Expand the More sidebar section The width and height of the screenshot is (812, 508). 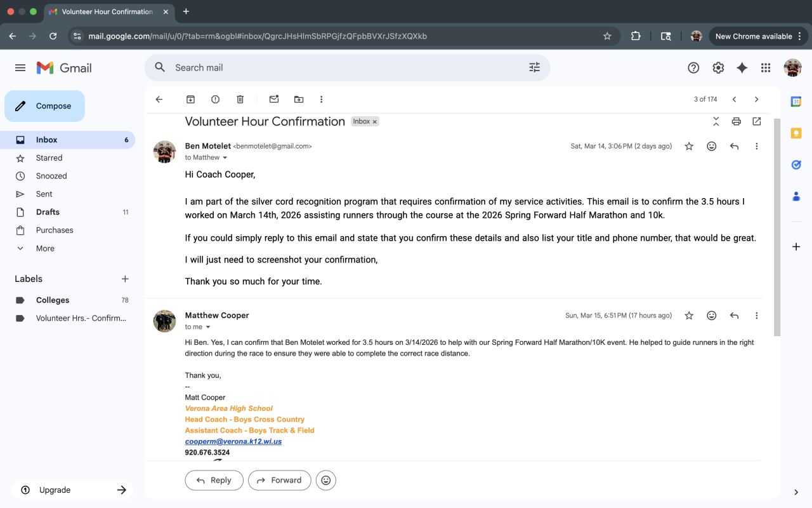coord(45,248)
